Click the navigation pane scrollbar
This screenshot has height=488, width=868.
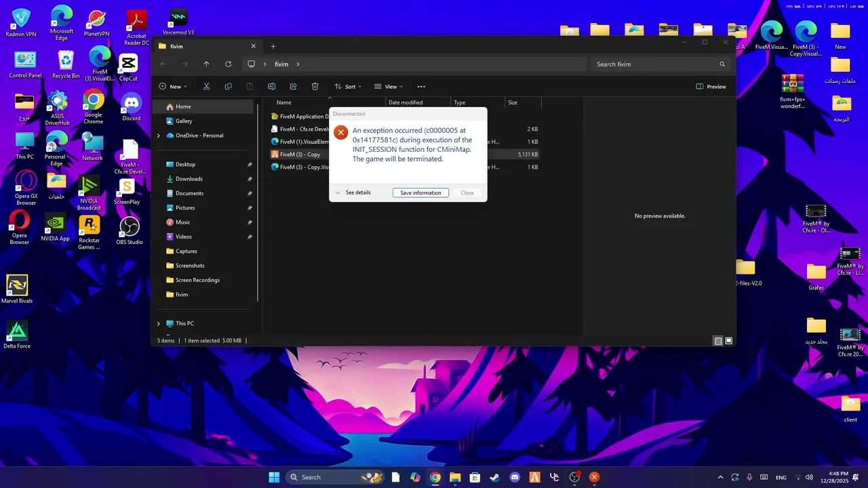coord(257,203)
